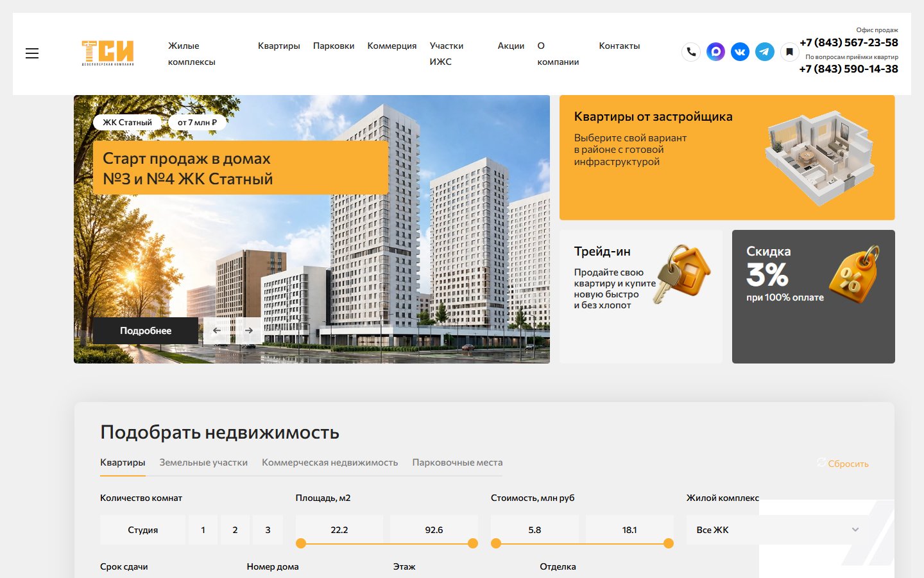Reset filters with Сбросить

843,463
